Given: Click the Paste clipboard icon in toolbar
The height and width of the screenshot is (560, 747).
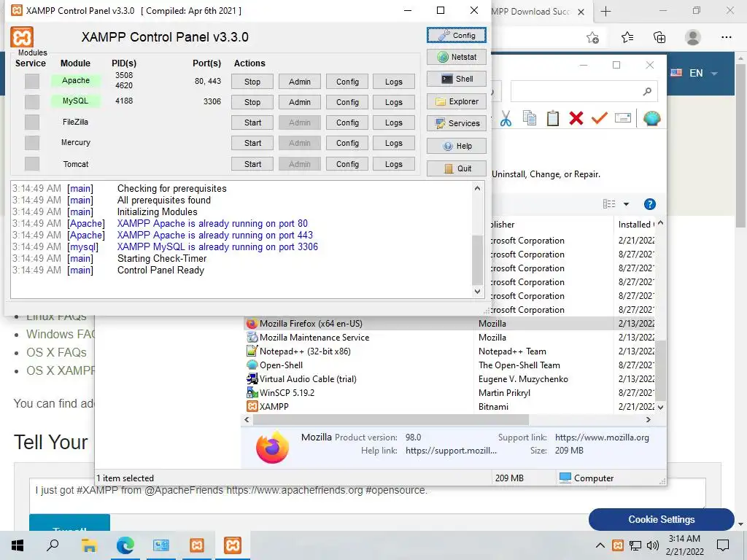Looking at the screenshot, I should tap(553, 118).
